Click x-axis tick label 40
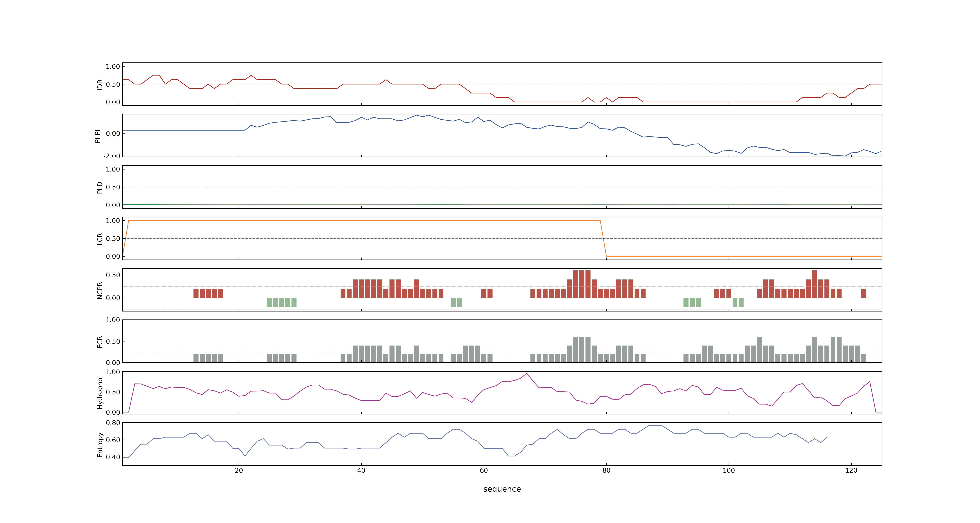Image resolution: width=980 pixels, height=523 pixels. pyautogui.click(x=361, y=470)
